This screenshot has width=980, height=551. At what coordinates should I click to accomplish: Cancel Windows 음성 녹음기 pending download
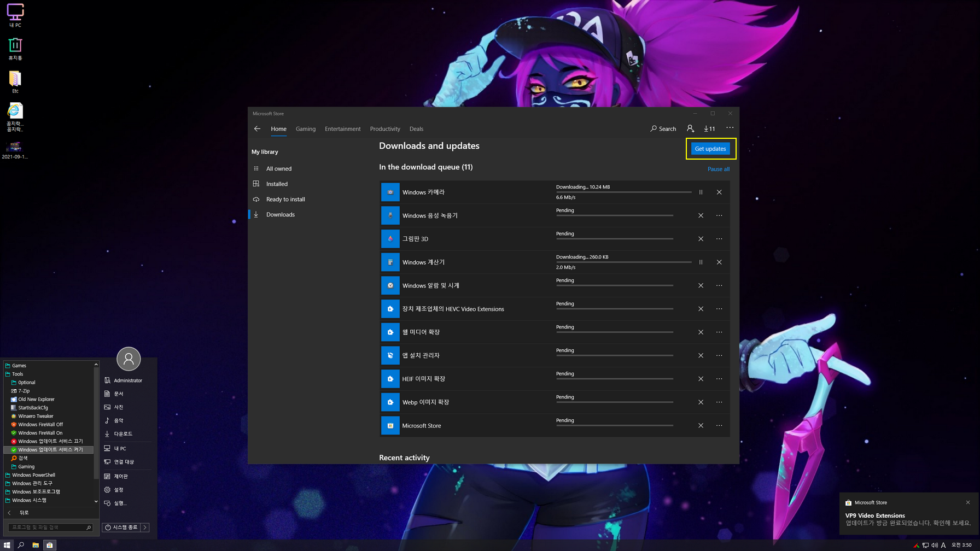(701, 215)
